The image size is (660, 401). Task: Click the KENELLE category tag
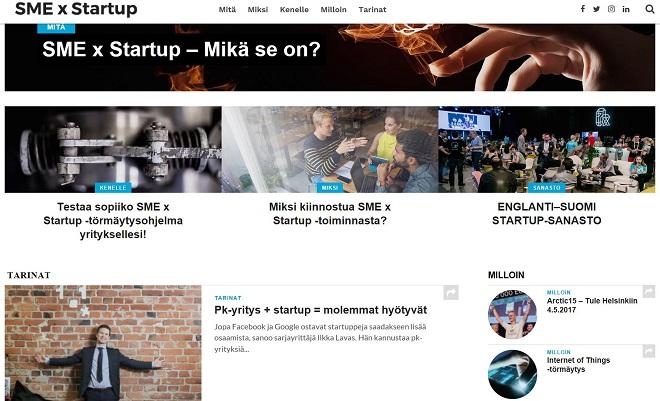(x=113, y=188)
